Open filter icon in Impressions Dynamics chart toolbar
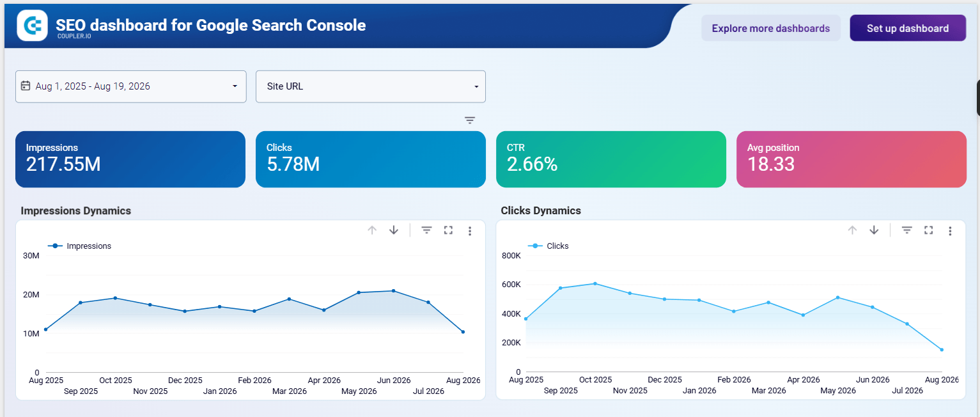Viewport: 980px width, 417px height. [x=427, y=230]
